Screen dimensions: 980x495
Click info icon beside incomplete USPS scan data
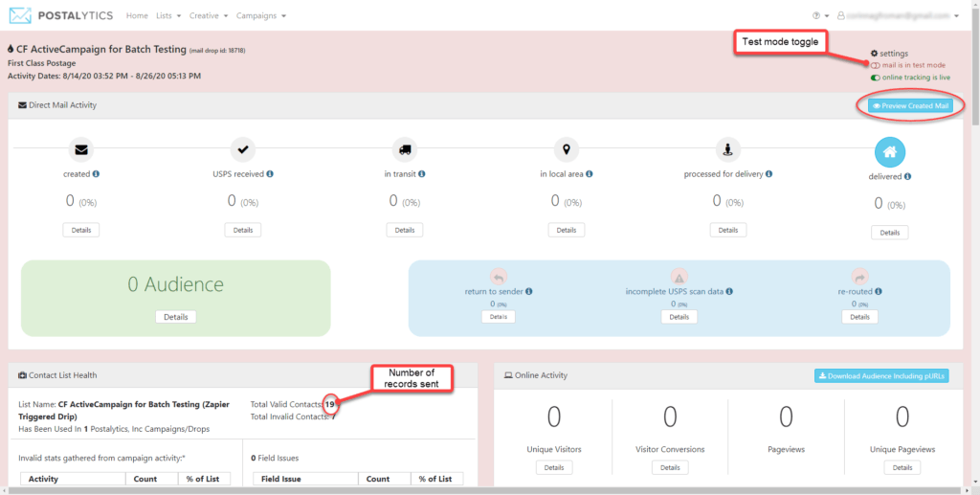pyautogui.click(x=729, y=291)
